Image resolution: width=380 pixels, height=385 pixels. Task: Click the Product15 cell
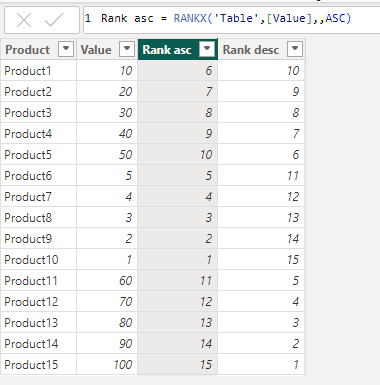(38, 365)
